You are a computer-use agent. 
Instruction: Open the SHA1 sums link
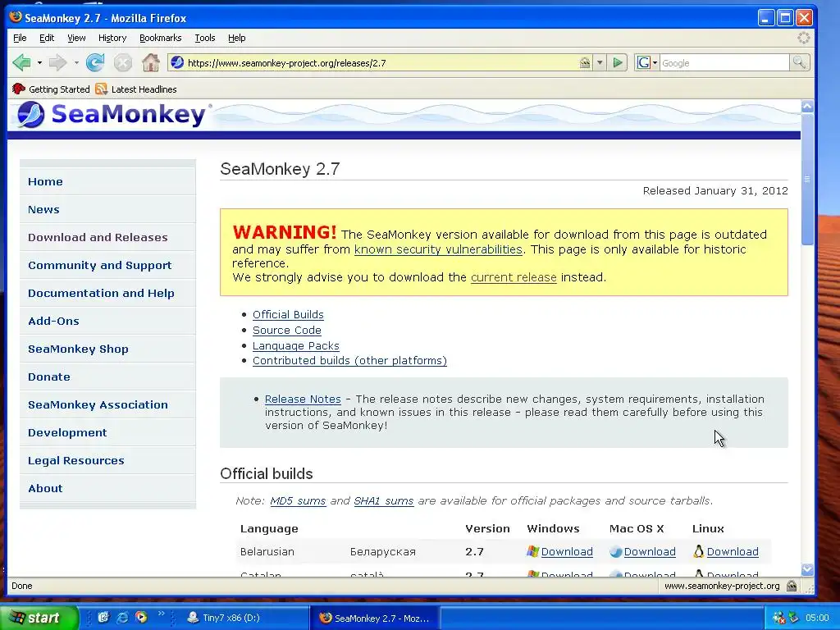[x=384, y=501]
